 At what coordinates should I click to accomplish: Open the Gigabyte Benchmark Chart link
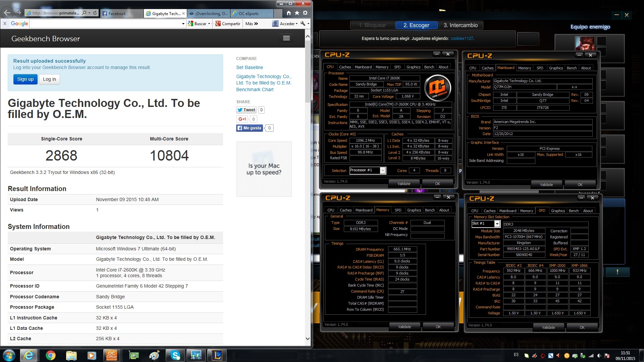(x=264, y=83)
